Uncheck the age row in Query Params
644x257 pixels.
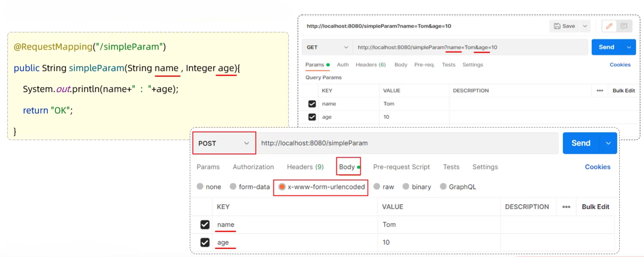click(312, 117)
